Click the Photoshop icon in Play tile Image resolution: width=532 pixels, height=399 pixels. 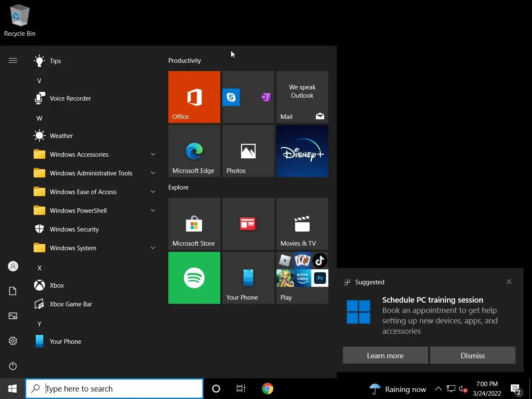320,278
